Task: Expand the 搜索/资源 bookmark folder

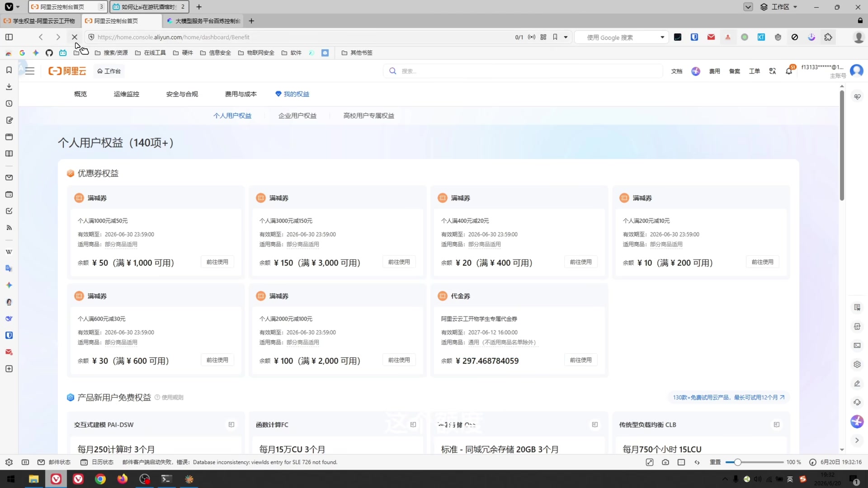Action: pyautogui.click(x=111, y=53)
